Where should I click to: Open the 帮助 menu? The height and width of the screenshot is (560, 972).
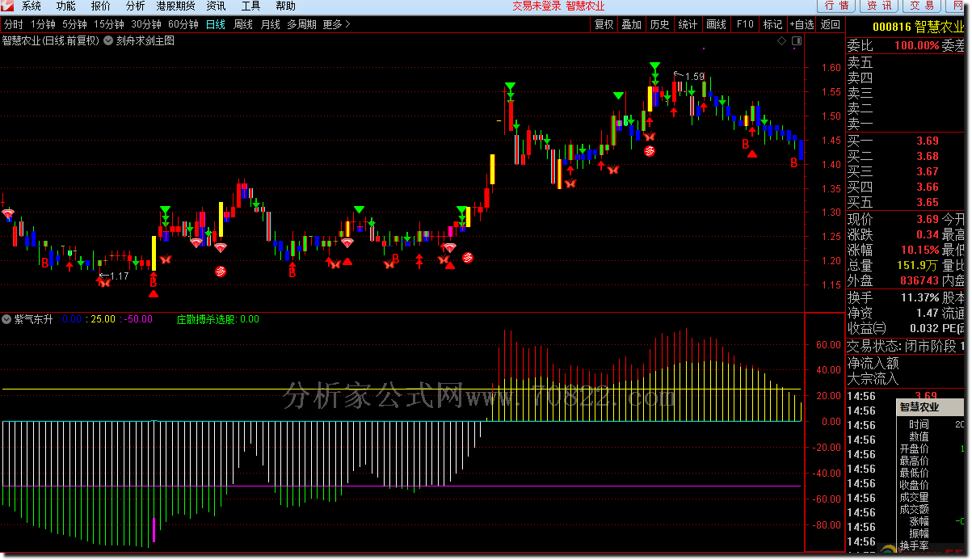click(x=286, y=6)
